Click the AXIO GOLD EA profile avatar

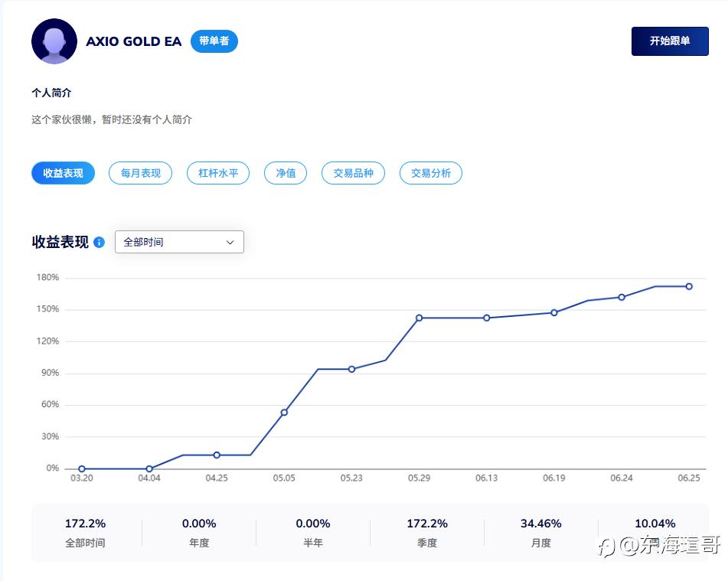pyautogui.click(x=54, y=41)
